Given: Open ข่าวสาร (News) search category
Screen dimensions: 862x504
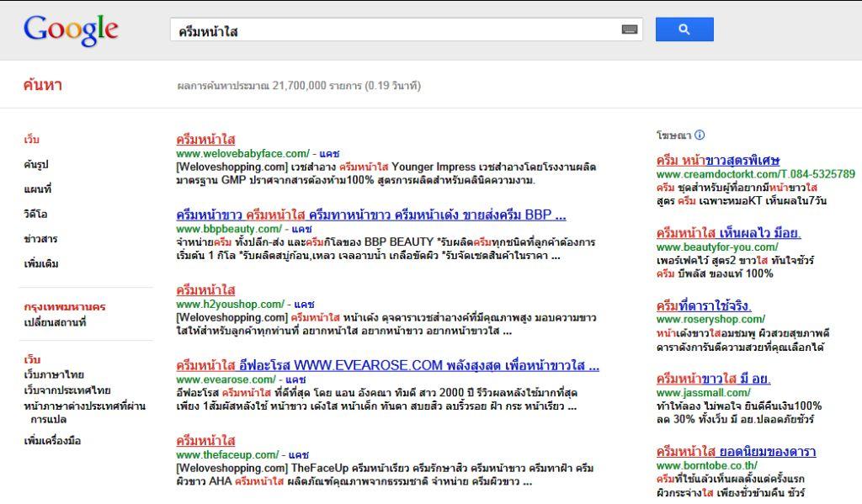Looking at the screenshot, I should pos(40,239).
